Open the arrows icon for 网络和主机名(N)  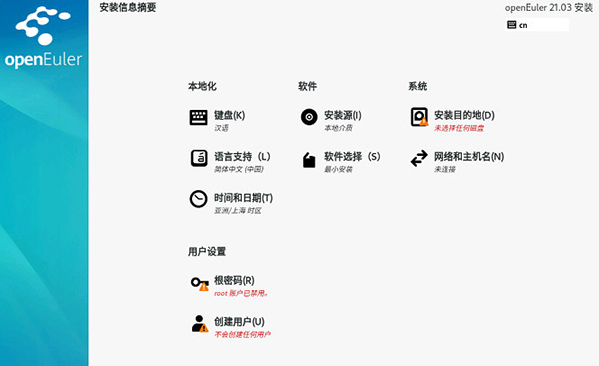point(419,158)
